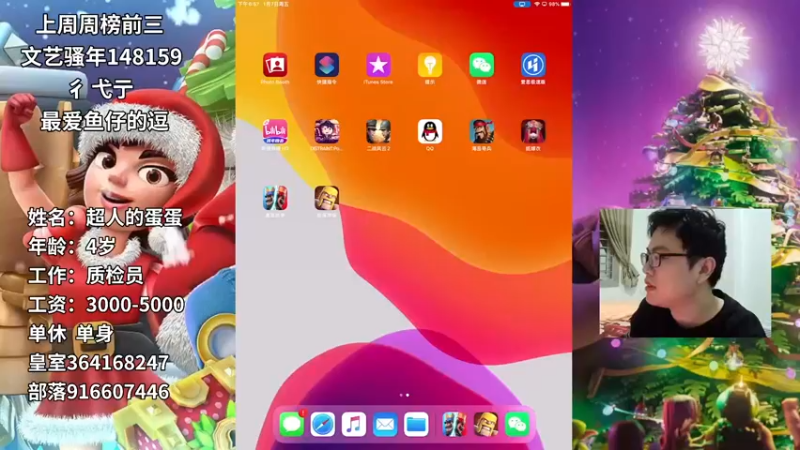This screenshot has width=800, height=450.
Task: Open the DEEMO-style anime girl game
Action: [327, 132]
